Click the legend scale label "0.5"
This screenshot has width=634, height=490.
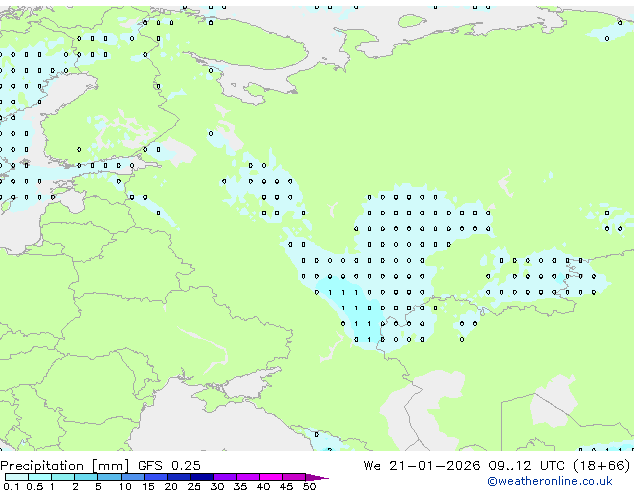tap(34, 486)
